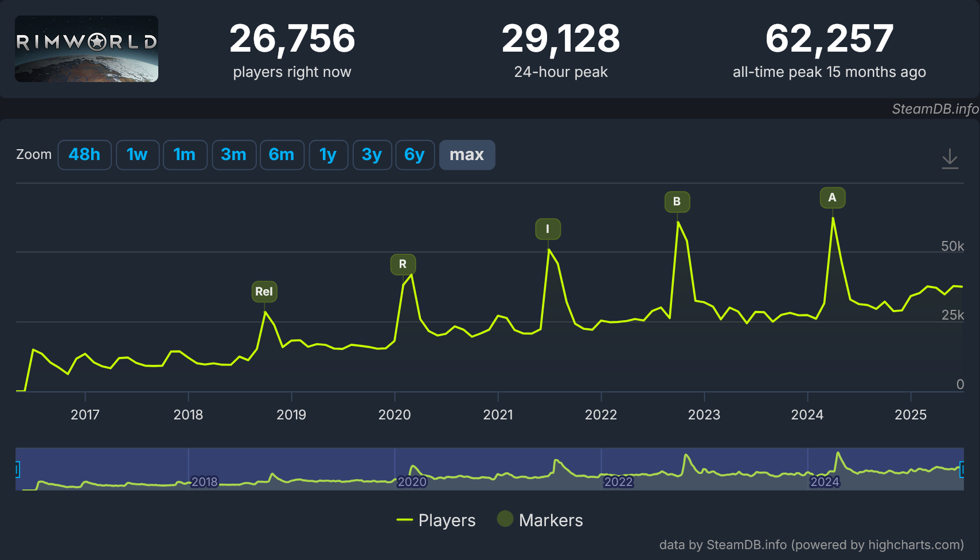The width and height of the screenshot is (980, 560).
Task: Click the 62,257 all-time peak value
Action: coord(829,39)
